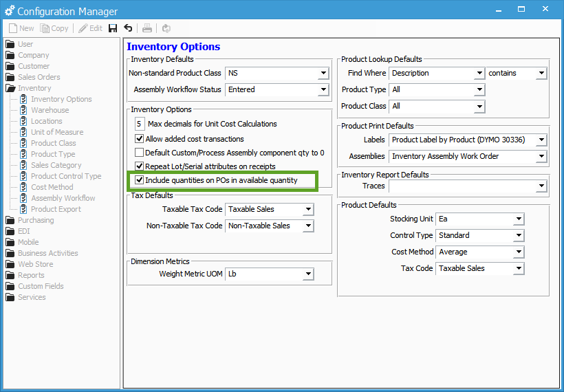Open Non-standard Product Class dropdown
Screen dimensions: 564x392
coord(323,73)
